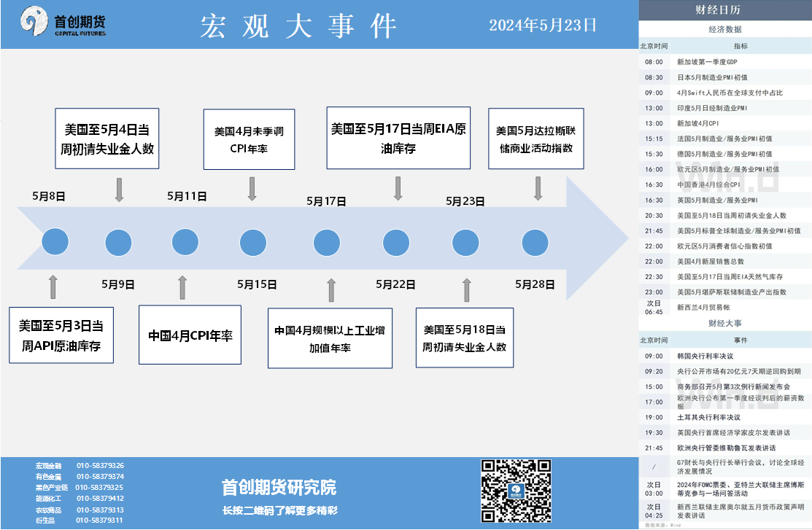Click the 土耳其央行利率决议 event
This screenshot has height=530, width=812.
pyautogui.click(x=725, y=417)
